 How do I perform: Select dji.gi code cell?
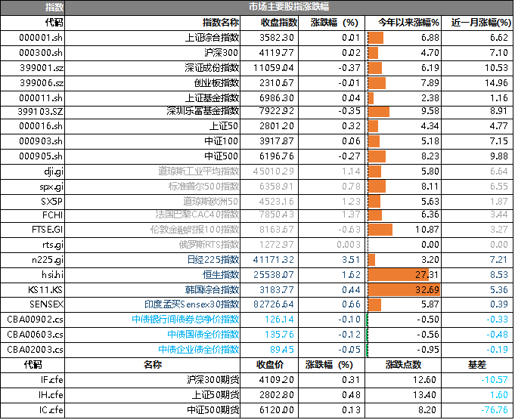tap(33, 171)
